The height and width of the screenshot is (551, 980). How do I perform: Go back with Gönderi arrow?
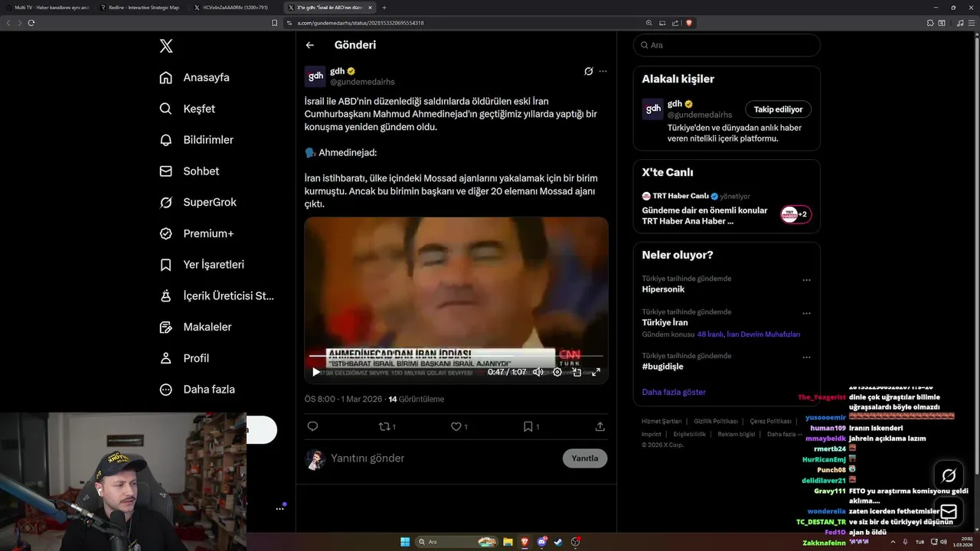310,45
